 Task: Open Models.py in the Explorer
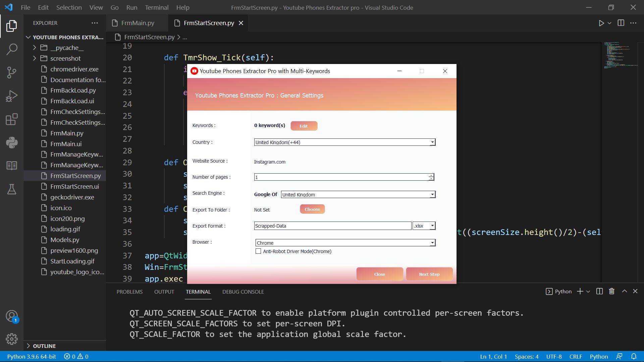coord(65,240)
